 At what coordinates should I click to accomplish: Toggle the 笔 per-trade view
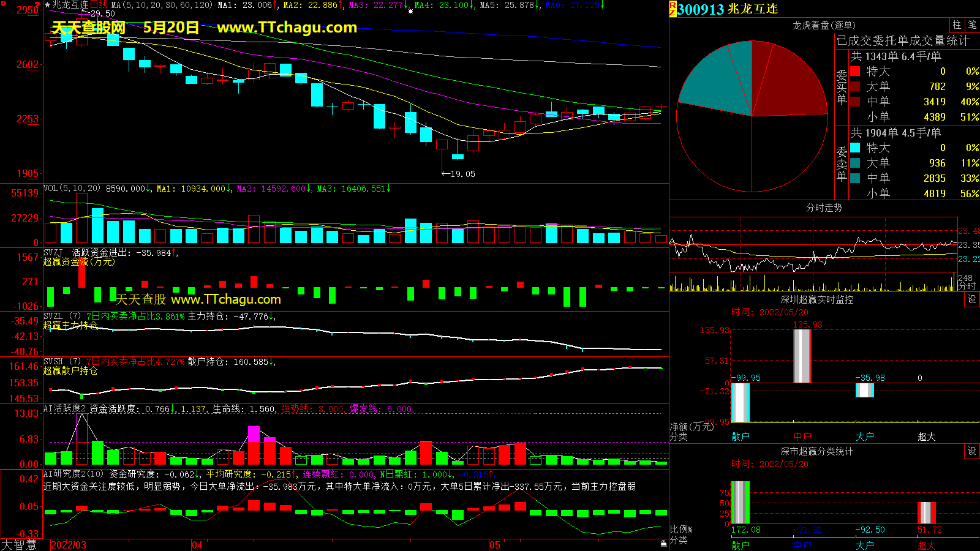coord(972,24)
